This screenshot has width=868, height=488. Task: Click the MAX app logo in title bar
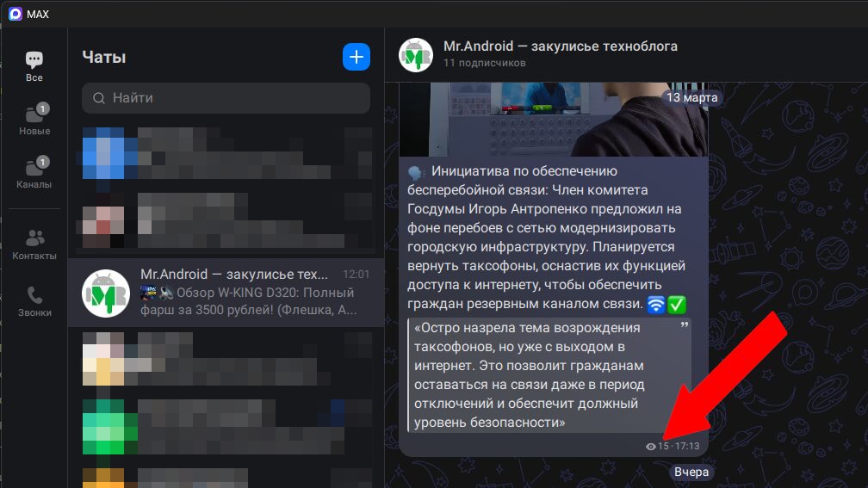coord(15,14)
